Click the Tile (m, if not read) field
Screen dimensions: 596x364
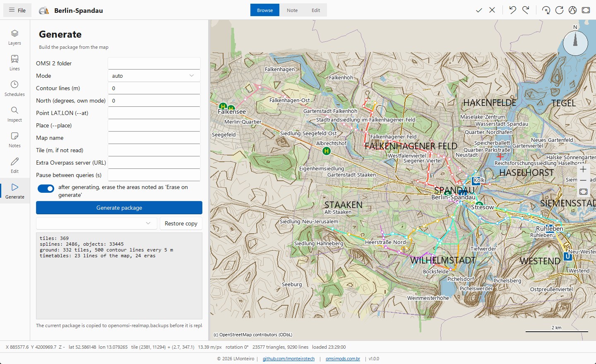tap(154, 150)
